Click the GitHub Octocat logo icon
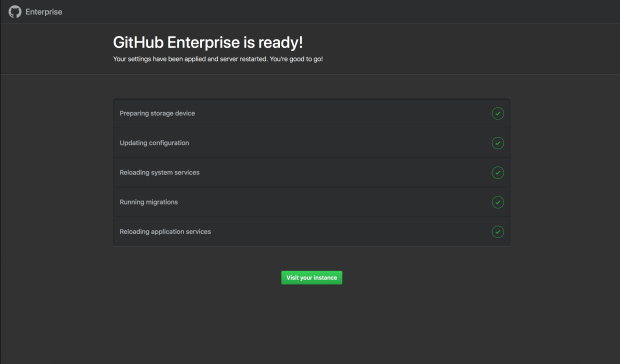The width and height of the screenshot is (620, 364). 15,12
